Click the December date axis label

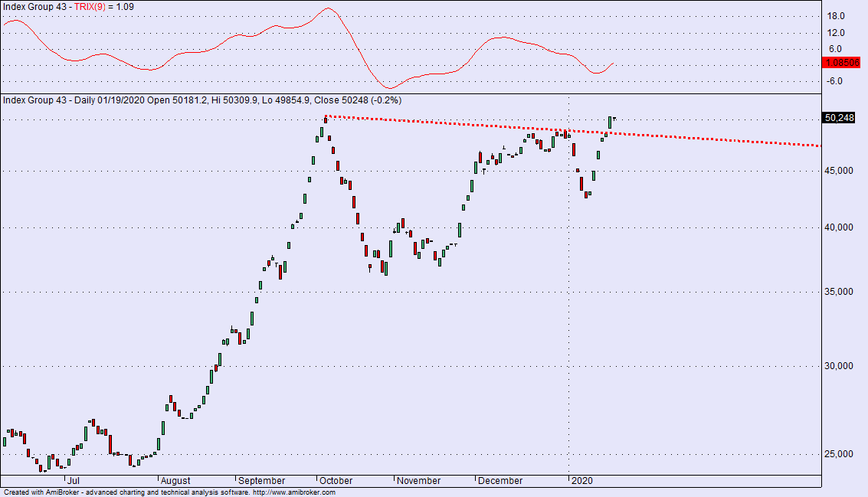click(x=500, y=480)
